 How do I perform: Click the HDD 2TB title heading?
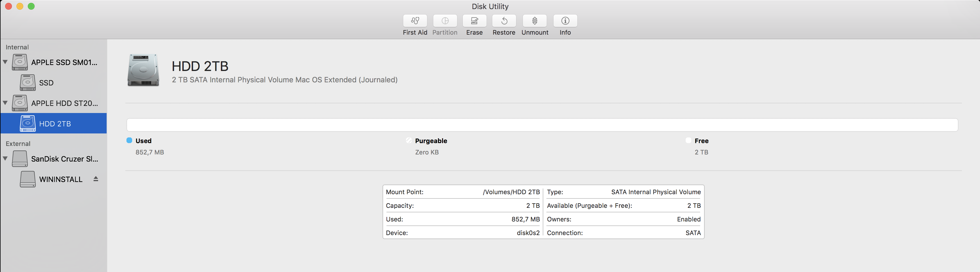(x=200, y=66)
